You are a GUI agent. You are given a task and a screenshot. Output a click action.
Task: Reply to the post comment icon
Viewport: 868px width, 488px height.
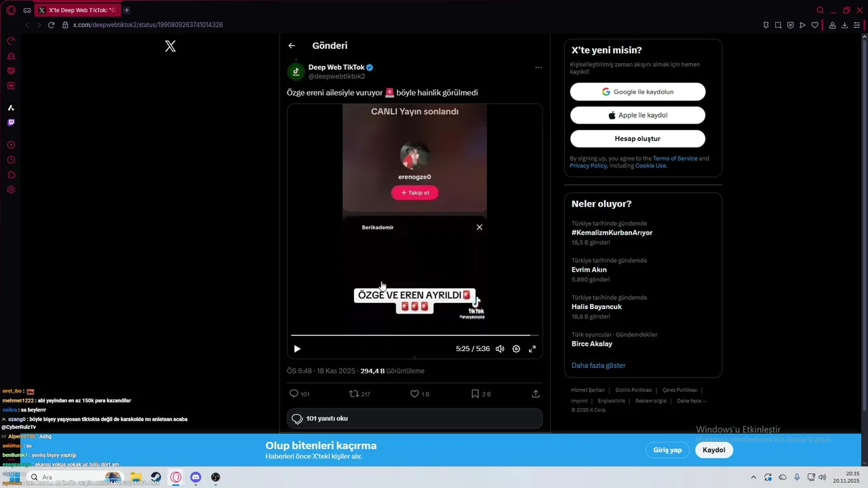point(294,394)
